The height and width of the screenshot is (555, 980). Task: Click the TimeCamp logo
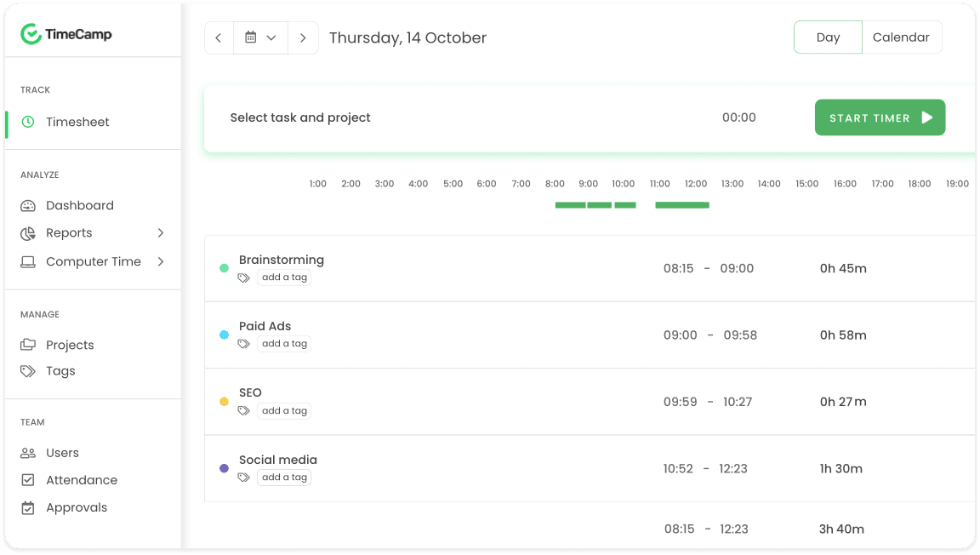(x=66, y=34)
